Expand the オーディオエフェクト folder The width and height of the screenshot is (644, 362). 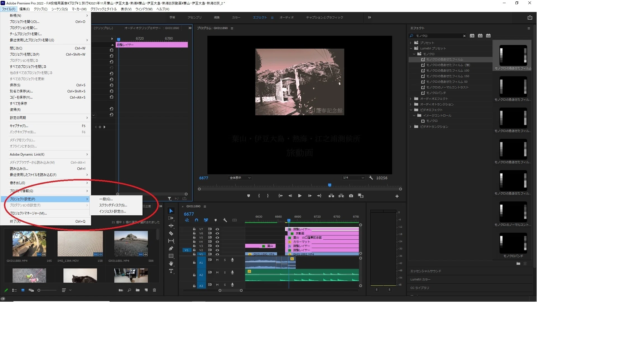[411, 99]
